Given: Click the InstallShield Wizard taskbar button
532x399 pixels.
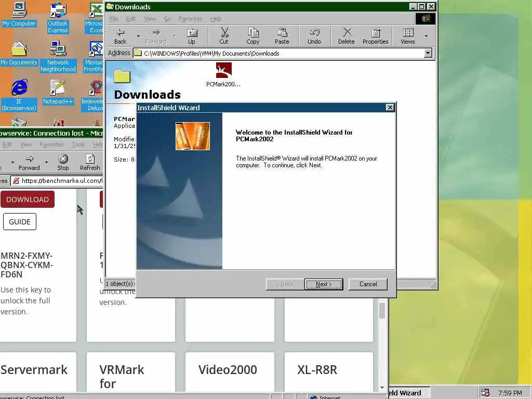Looking at the screenshot, I should click(x=409, y=393).
